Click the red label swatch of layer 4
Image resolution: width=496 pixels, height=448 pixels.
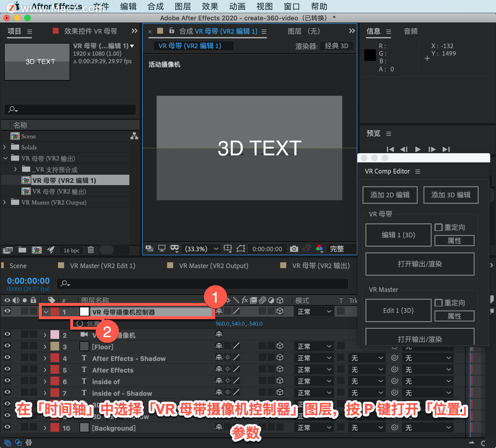point(55,358)
